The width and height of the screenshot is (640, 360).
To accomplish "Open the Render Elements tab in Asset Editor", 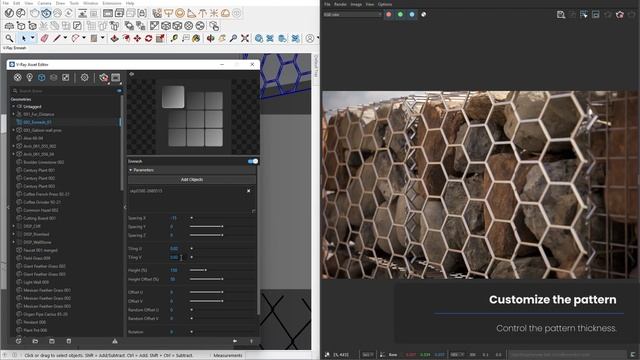I will tap(53, 78).
